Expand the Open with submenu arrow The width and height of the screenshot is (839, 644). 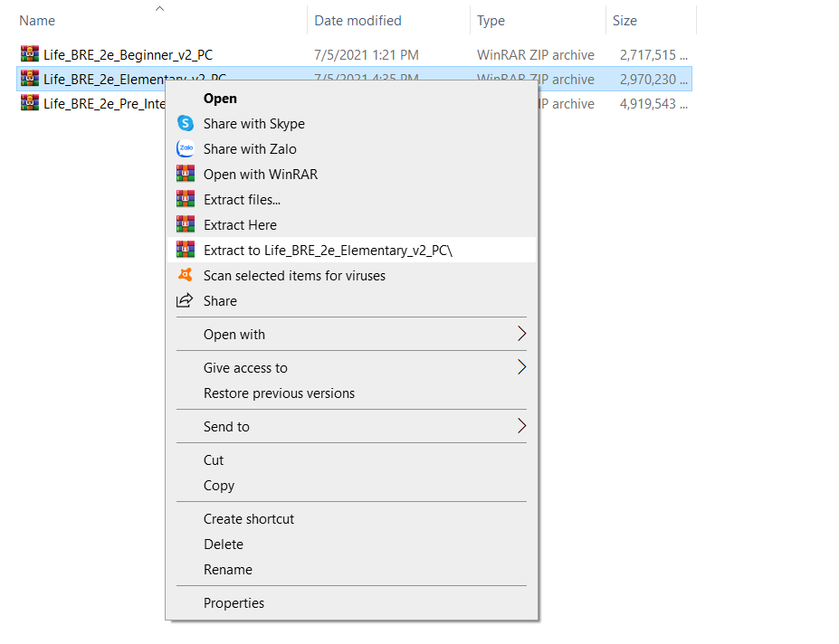tap(521, 334)
